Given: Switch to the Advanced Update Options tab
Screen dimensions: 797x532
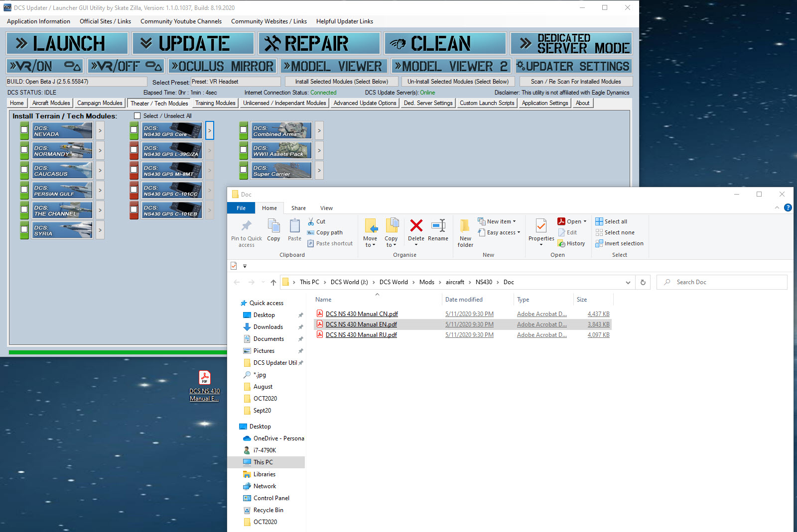Looking at the screenshot, I should click(x=365, y=103).
